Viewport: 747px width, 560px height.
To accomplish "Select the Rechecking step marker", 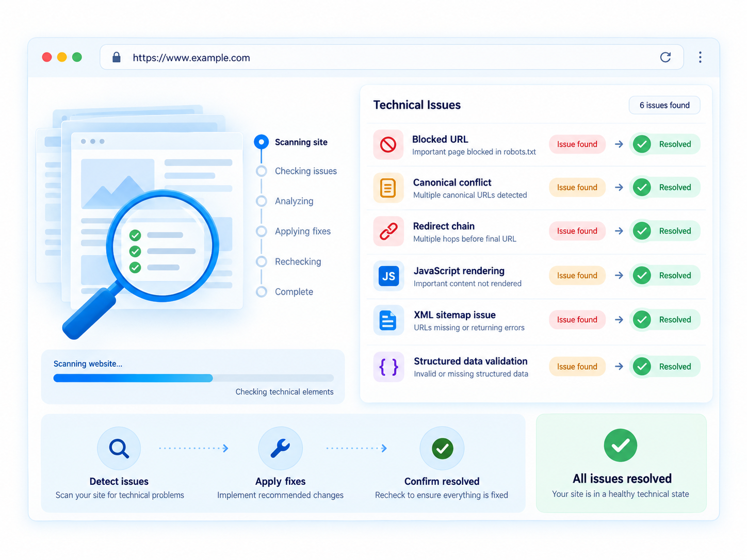I will click(x=262, y=261).
